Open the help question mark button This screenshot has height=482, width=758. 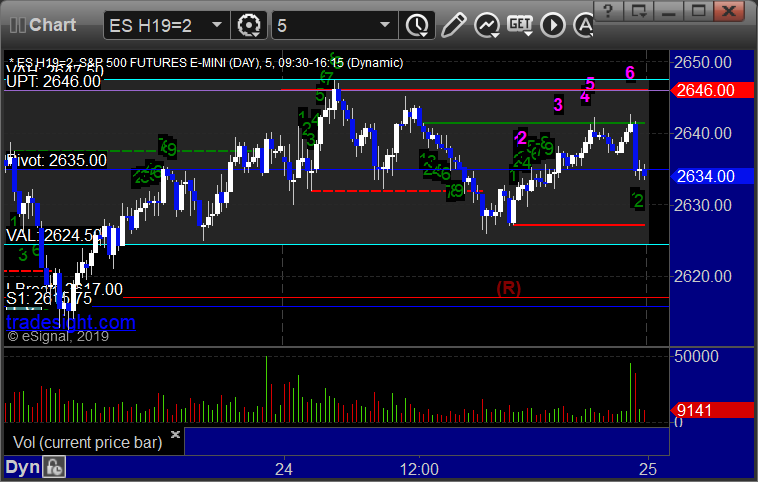pyautogui.click(x=608, y=10)
